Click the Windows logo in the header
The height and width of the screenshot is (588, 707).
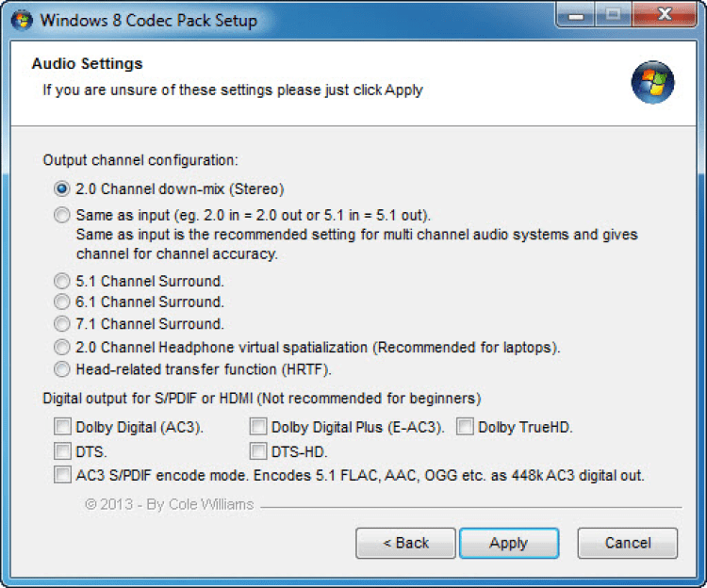(652, 83)
